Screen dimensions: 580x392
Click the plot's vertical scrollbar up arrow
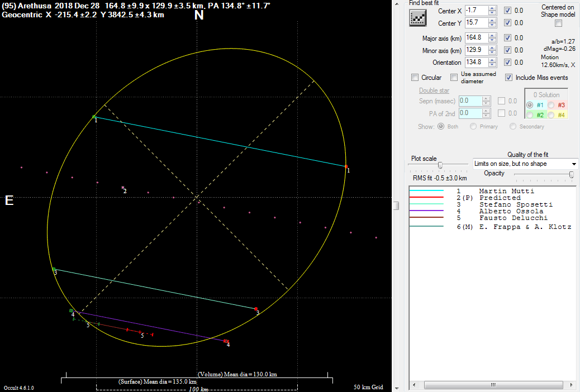pos(396,3)
